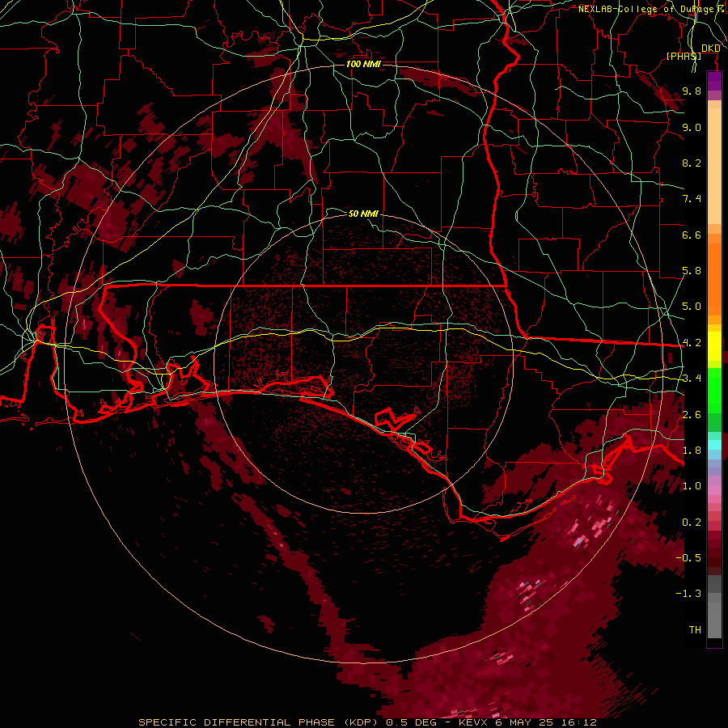Click the orange band of the color bar
The width and height of the screenshot is (728, 728).
click(x=714, y=274)
